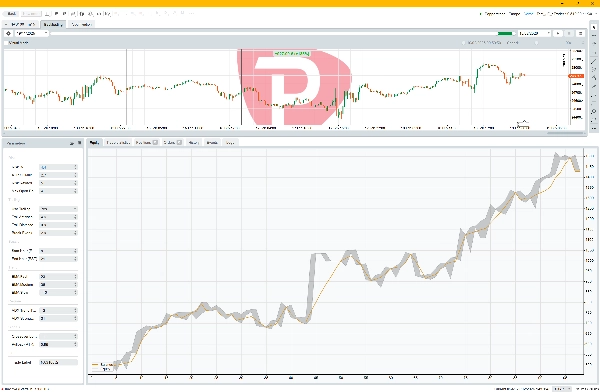This screenshot has height=392, width=600.
Task: Open the backtest end date dropdown
Action: 535,33
